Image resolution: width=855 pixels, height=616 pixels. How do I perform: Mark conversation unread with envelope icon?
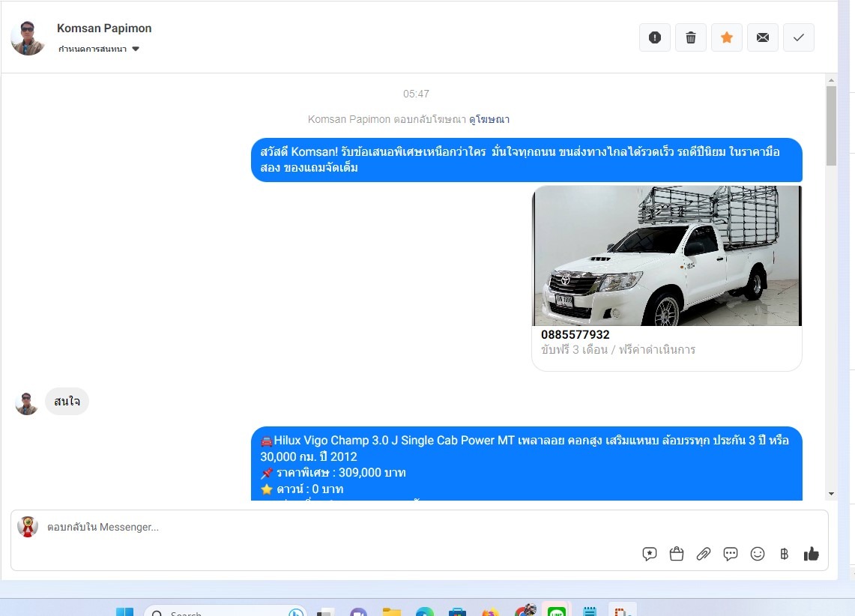pyautogui.click(x=762, y=37)
